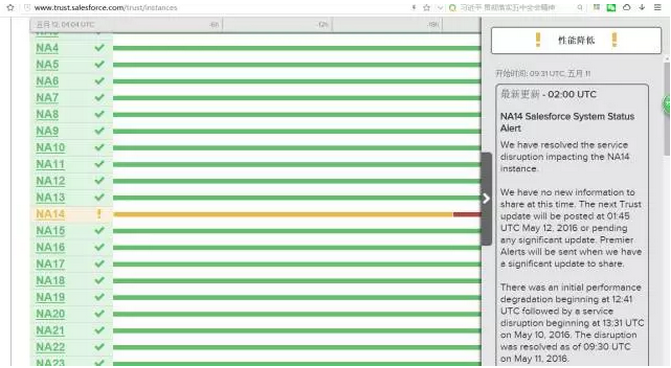The height and width of the screenshot is (368, 671).
Task: Click the cloud icon in browser toolbar
Action: (626, 7)
